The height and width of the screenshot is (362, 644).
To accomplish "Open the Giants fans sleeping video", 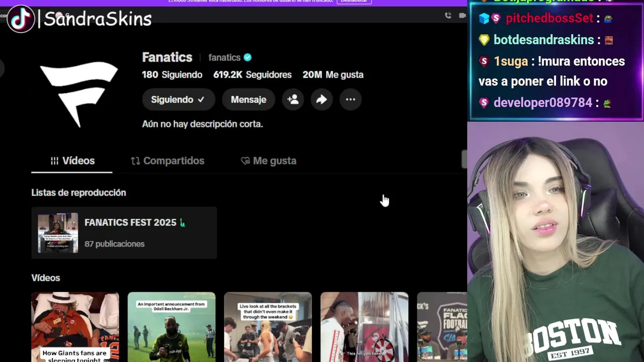I will 75,327.
